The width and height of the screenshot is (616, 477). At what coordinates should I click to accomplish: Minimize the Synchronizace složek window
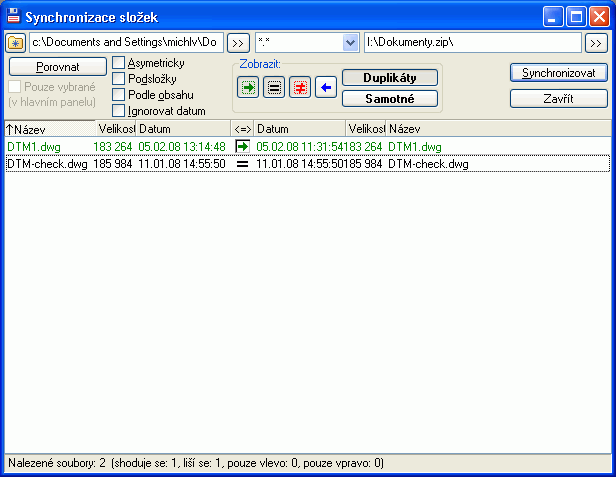[553, 17]
